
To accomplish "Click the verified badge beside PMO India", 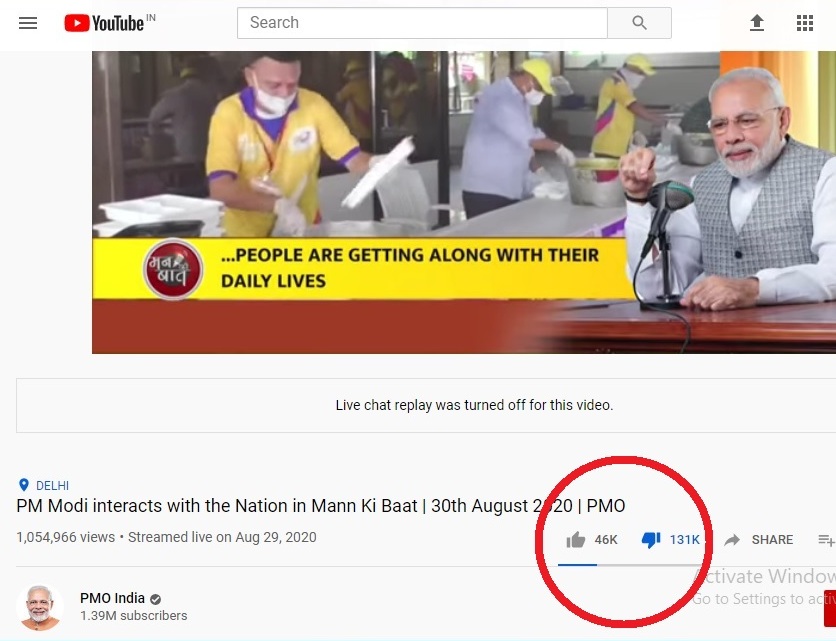I will (x=155, y=599).
